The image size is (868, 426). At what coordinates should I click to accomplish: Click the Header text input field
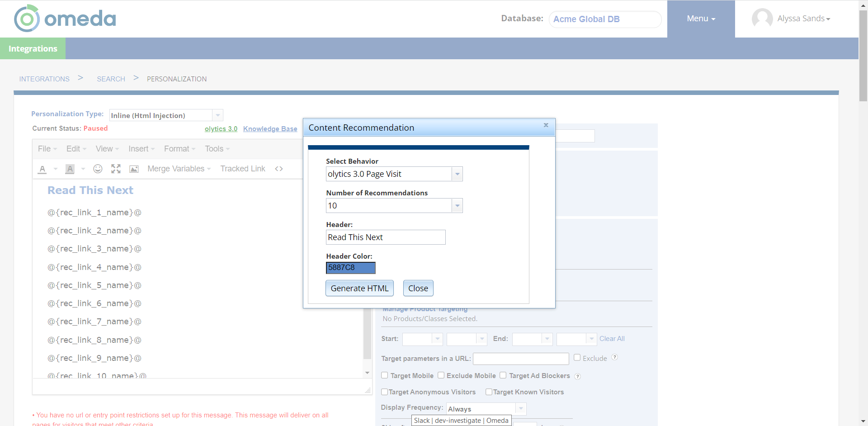[x=386, y=237]
